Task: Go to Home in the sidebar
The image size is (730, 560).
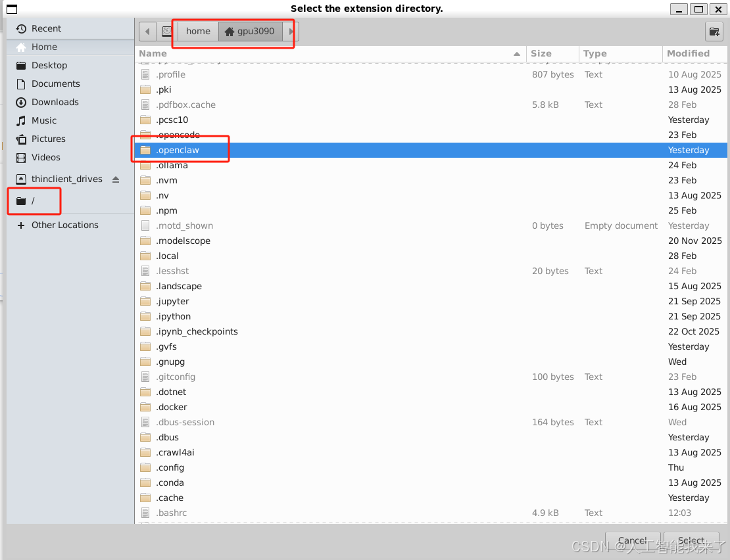Action: [x=70, y=47]
